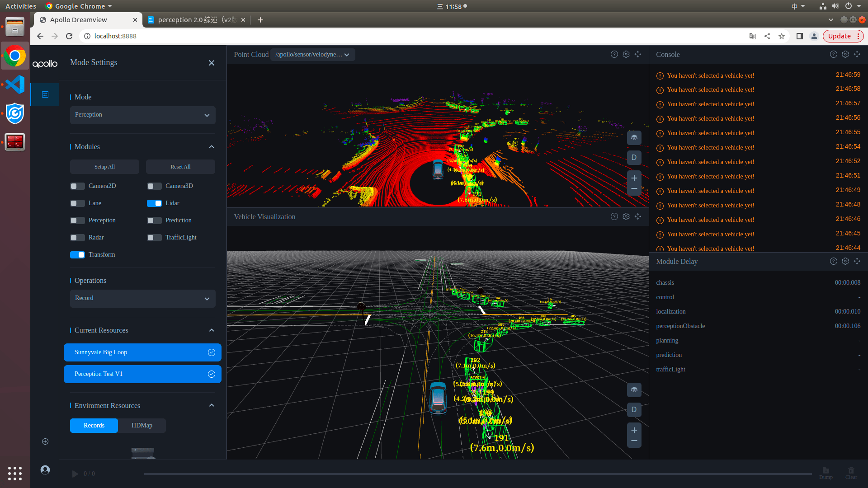The image size is (868, 488).
Task: Open the Operations Record dropdown
Action: pos(142,298)
